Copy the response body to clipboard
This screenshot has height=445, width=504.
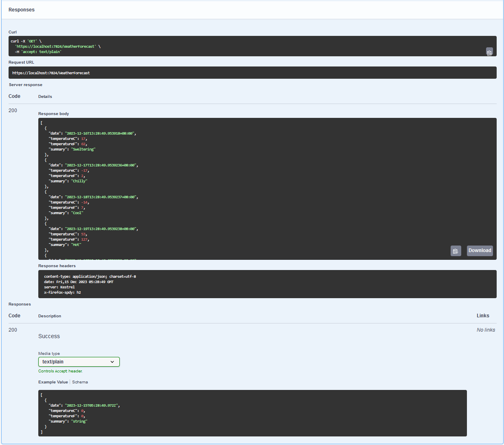click(x=456, y=251)
